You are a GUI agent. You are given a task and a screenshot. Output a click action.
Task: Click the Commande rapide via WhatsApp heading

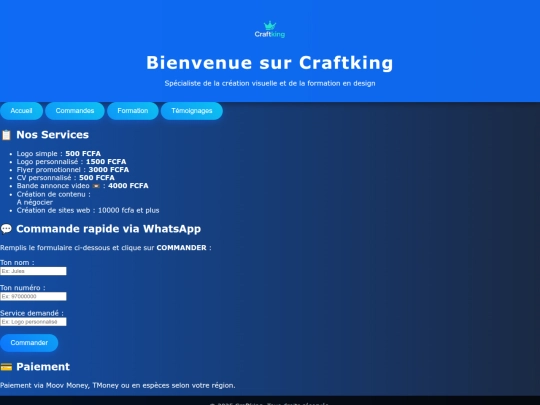[108, 229]
